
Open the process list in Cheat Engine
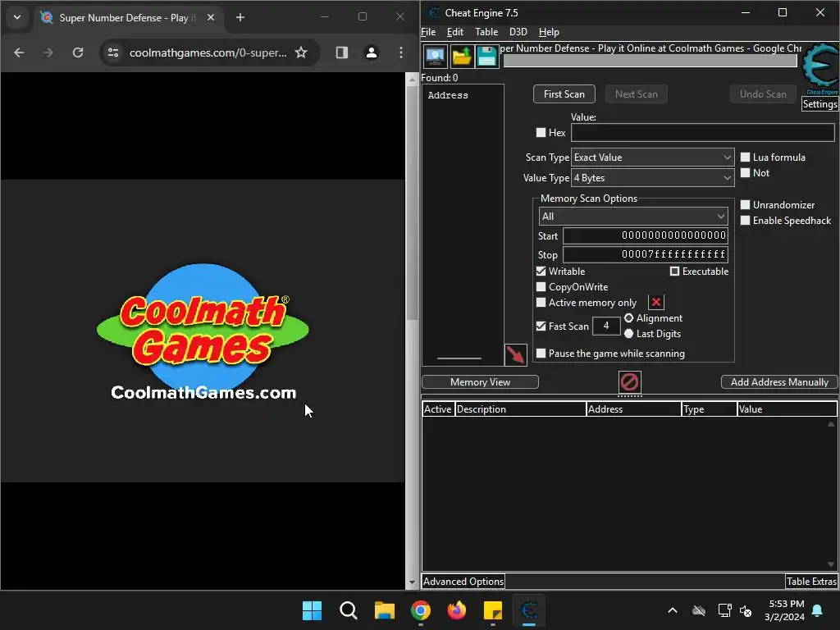(x=435, y=56)
